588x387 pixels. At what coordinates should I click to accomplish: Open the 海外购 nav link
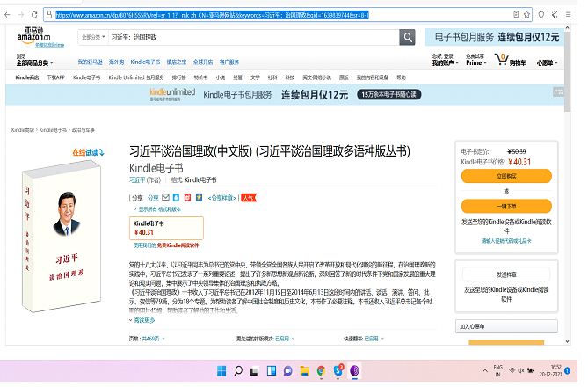116,62
